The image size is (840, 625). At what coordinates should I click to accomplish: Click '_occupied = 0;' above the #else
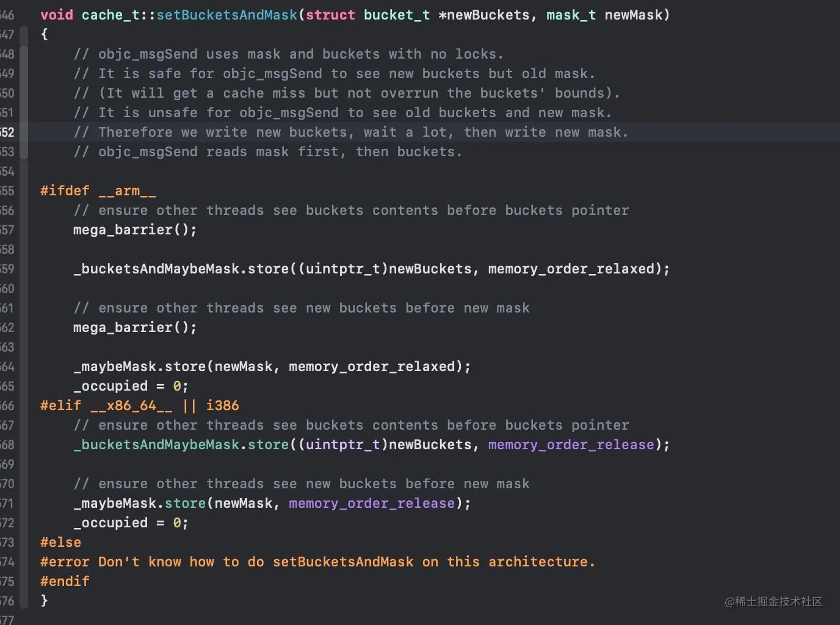(131, 522)
